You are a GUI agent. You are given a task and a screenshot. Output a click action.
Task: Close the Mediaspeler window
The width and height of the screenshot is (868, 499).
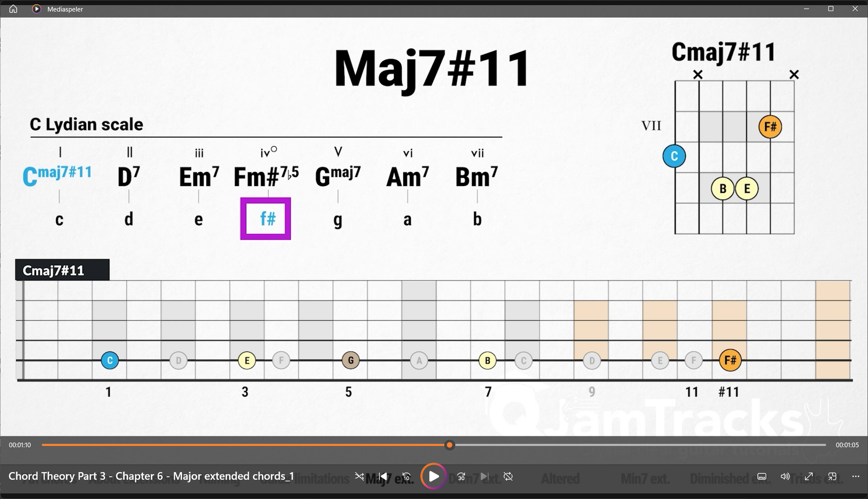click(x=855, y=9)
